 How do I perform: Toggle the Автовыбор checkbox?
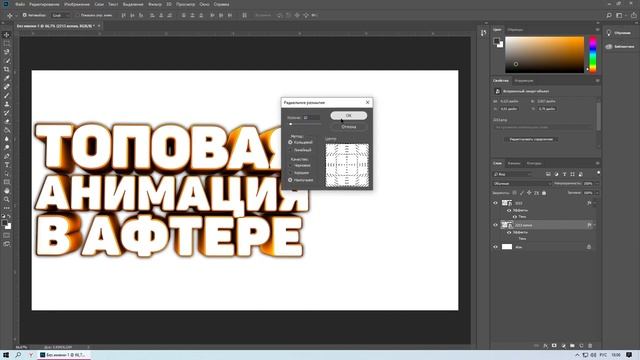(x=24, y=15)
